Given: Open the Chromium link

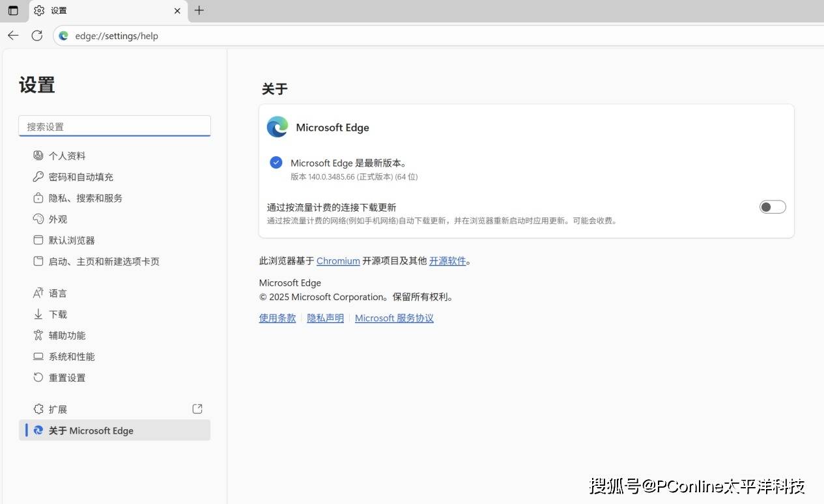Looking at the screenshot, I should [338, 260].
